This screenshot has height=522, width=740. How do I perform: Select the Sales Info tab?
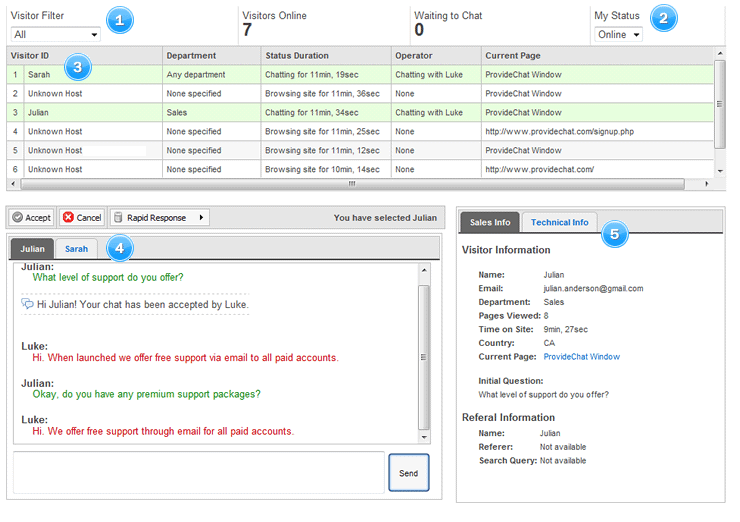(x=489, y=222)
